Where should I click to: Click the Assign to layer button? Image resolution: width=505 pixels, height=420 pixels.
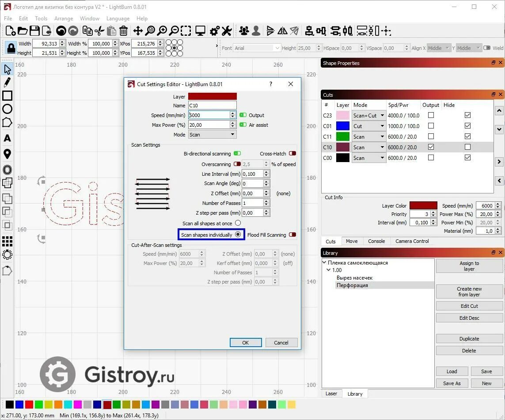pyautogui.click(x=469, y=266)
